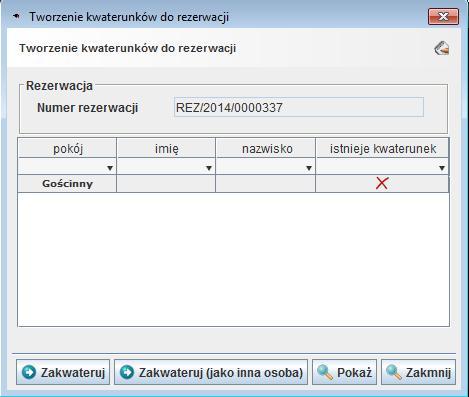
Task: Click the red X in Gościnny row
Action: (x=382, y=183)
